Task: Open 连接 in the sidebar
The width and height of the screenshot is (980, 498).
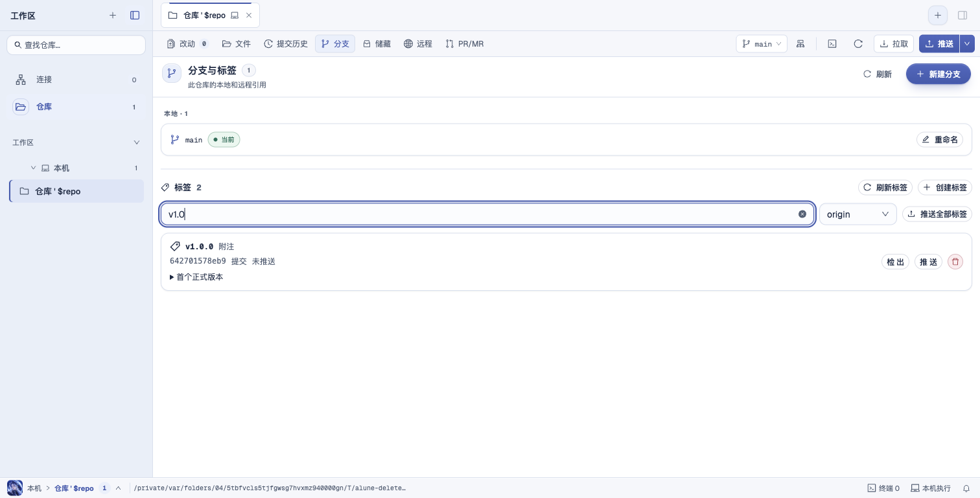Action: [x=76, y=80]
